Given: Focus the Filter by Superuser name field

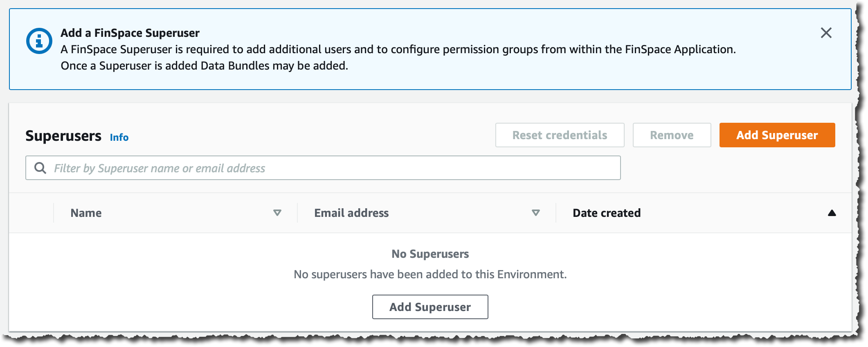Looking at the screenshot, I should pyautogui.click(x=327, y=168).
